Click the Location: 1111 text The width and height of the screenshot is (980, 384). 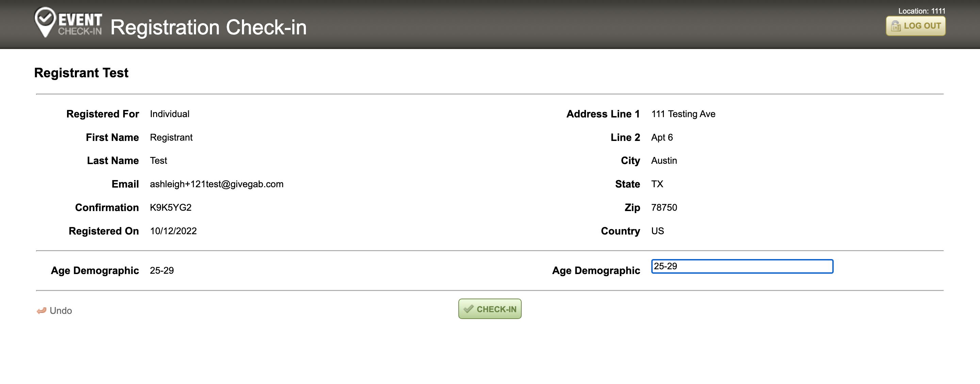(921, 11)
